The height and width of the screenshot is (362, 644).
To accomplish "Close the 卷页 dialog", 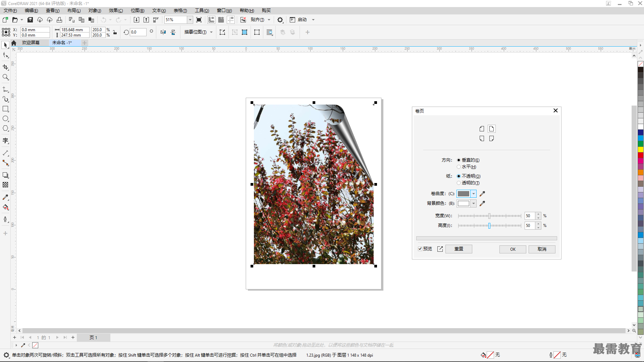I will tap(555, 111).
